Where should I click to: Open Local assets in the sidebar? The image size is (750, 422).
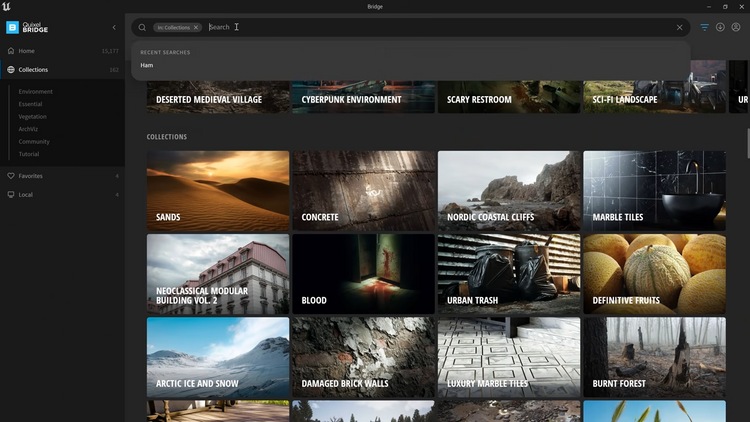click(62, 195)
